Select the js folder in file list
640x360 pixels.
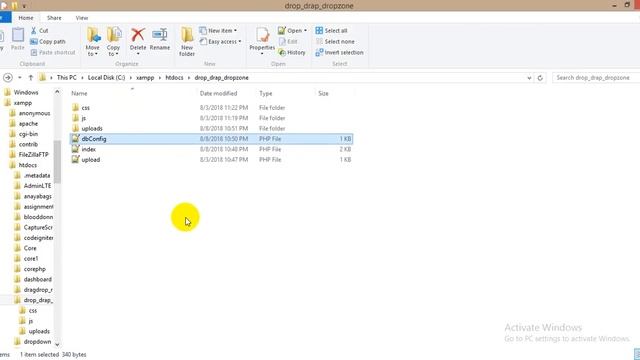click(x=211, y=118)
